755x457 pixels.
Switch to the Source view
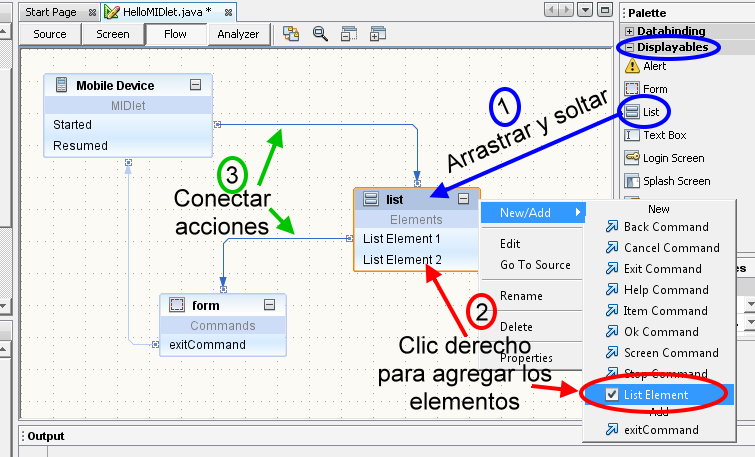tap(50, 34)
